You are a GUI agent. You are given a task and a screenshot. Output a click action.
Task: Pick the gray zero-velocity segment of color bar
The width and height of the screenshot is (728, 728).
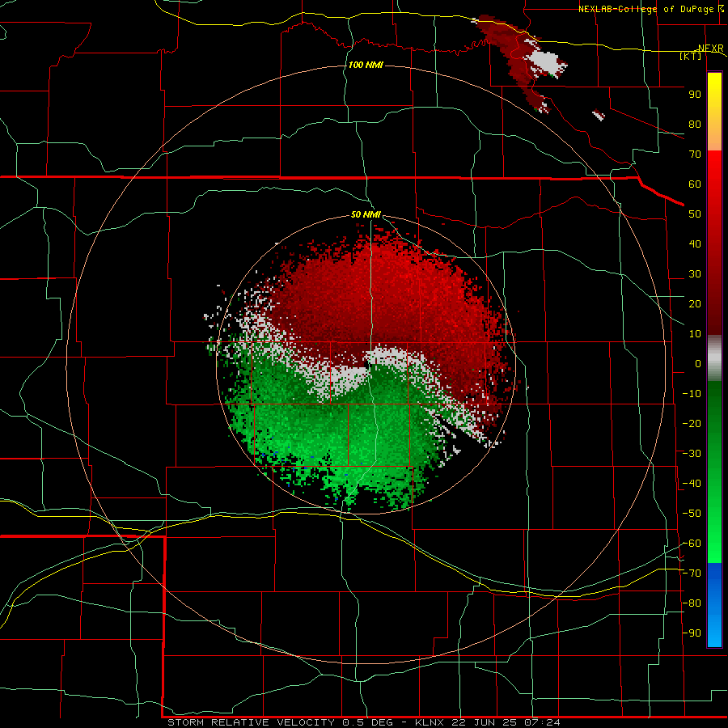[x=714, y=358]
